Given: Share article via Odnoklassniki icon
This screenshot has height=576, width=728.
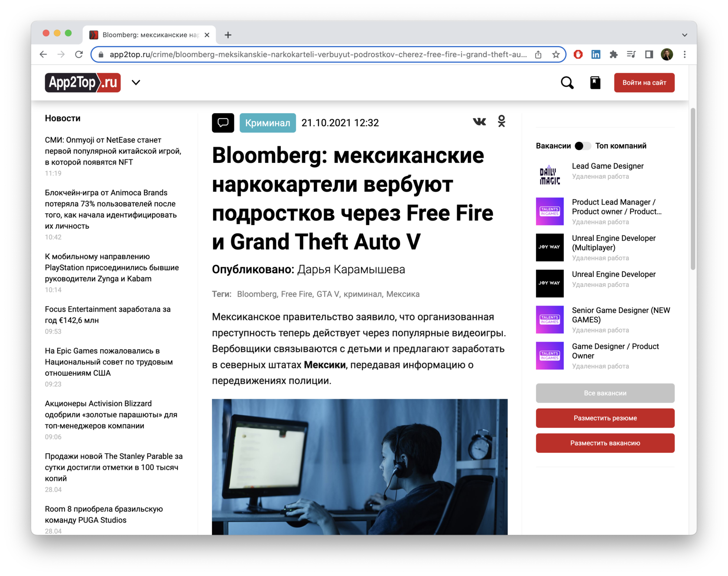Looking at the screenshot, I should pyautogui.click(x=501, y=121).
